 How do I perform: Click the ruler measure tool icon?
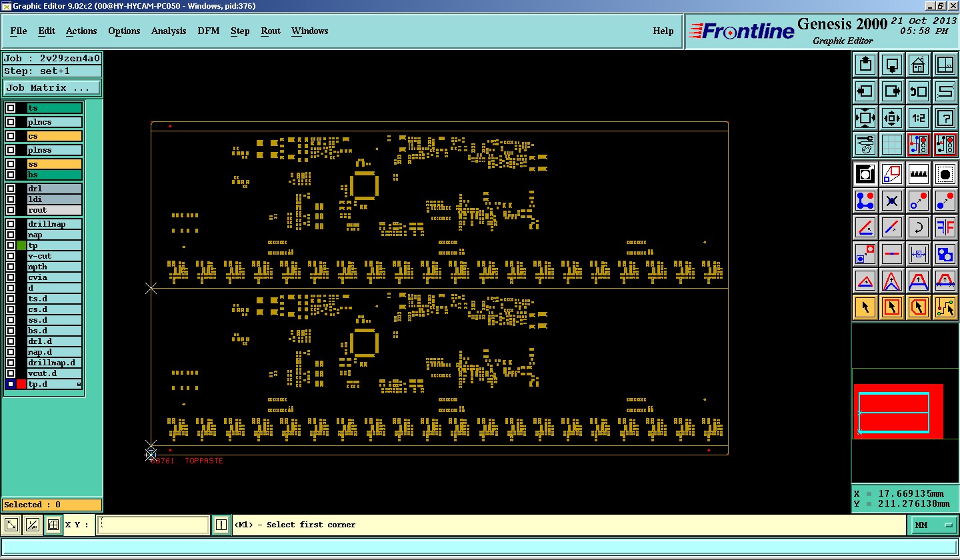point(919,174)
